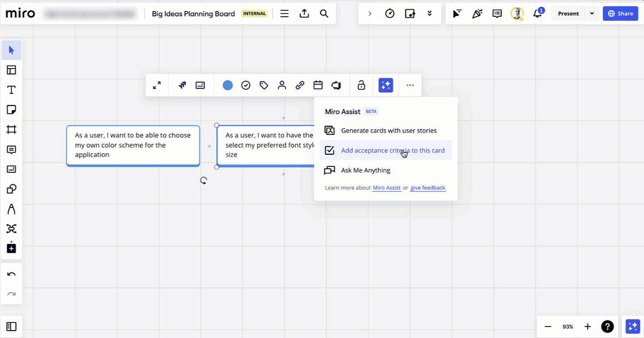Open the note panel icon in top bar
The image size is (644, 338).
(410, 14)
